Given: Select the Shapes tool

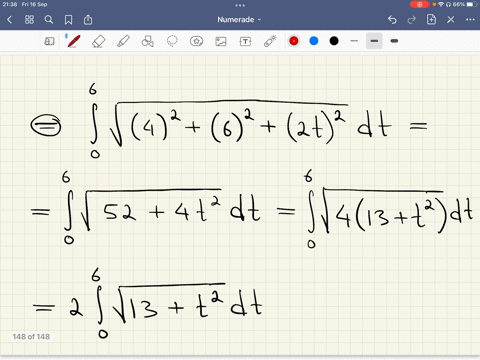Looking at the screenshot, I should pyautogui.click(x=147, y=41).
